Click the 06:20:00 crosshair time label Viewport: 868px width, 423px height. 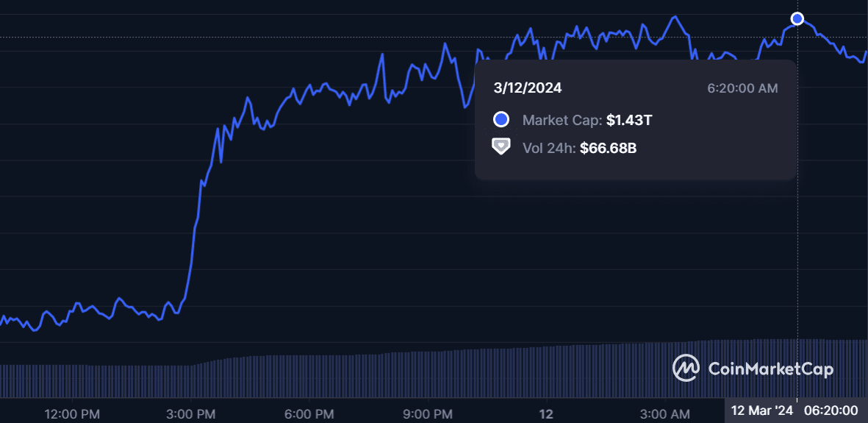pos(831,410)
